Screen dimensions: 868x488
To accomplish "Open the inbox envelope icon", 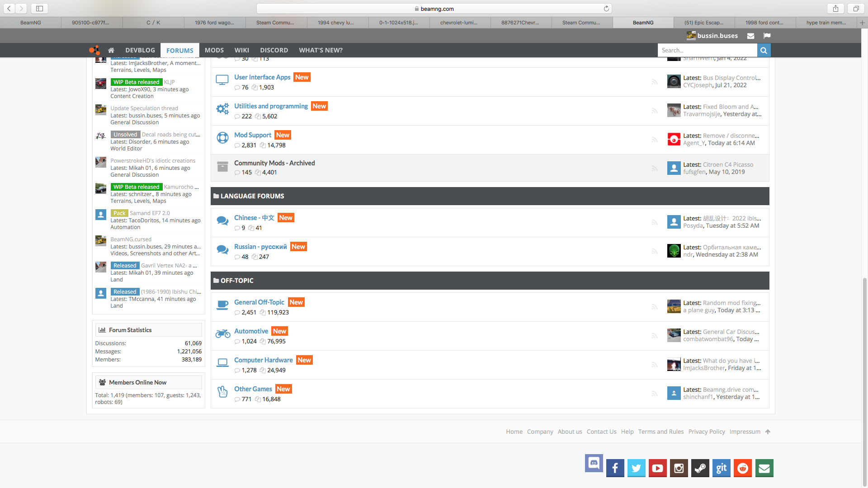I will (750, 36).
